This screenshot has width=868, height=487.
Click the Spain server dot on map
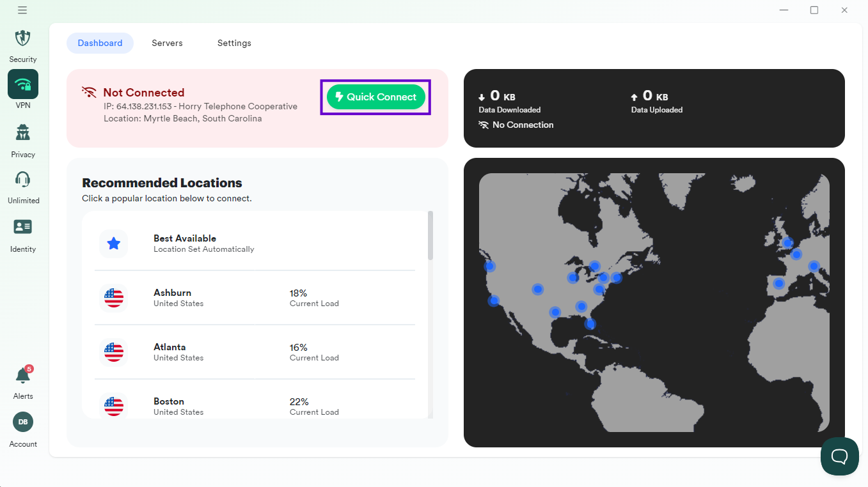[778, 283]
